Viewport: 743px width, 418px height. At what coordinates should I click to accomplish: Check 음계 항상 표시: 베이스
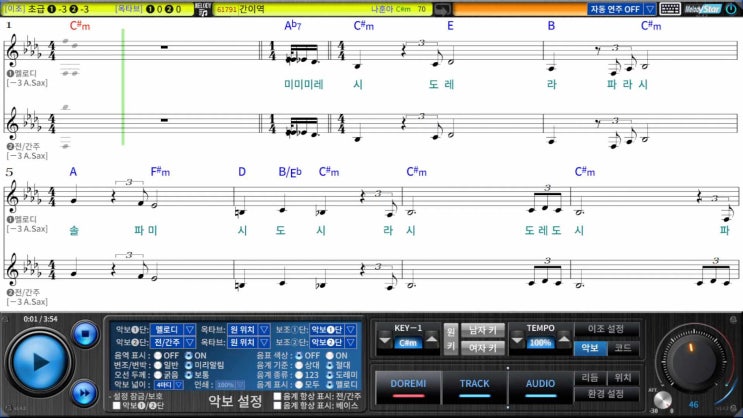[x=278, y=406]
